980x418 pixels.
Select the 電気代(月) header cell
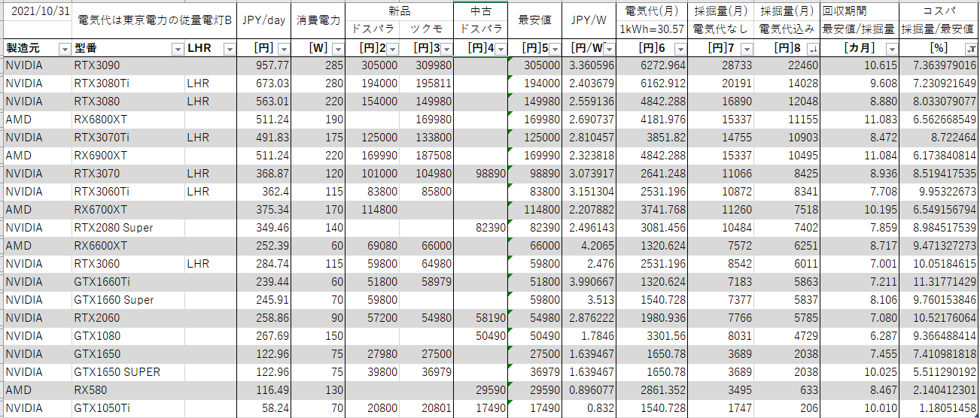652,11
